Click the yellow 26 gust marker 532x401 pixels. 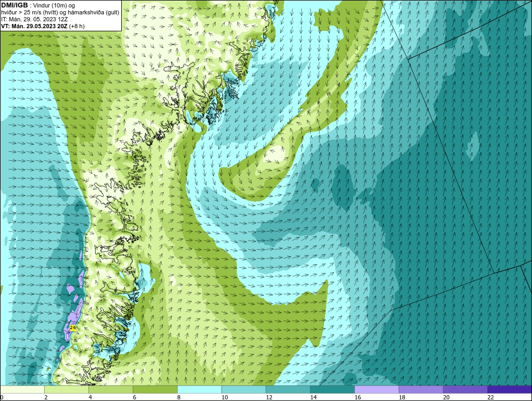click(x=72, y=328)
